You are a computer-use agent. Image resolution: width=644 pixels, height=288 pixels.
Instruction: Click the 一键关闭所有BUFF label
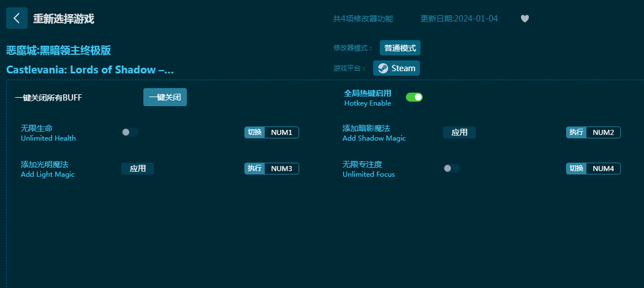49,98
